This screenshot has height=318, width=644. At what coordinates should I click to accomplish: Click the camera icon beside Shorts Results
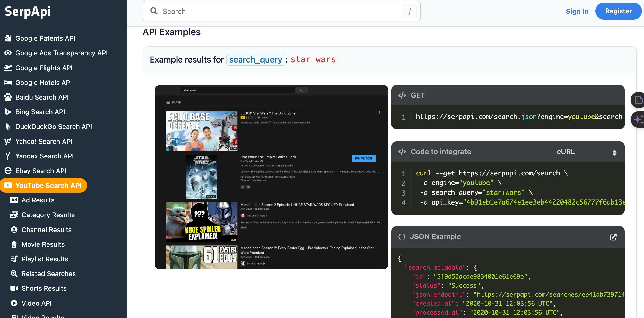click(14, 288)
